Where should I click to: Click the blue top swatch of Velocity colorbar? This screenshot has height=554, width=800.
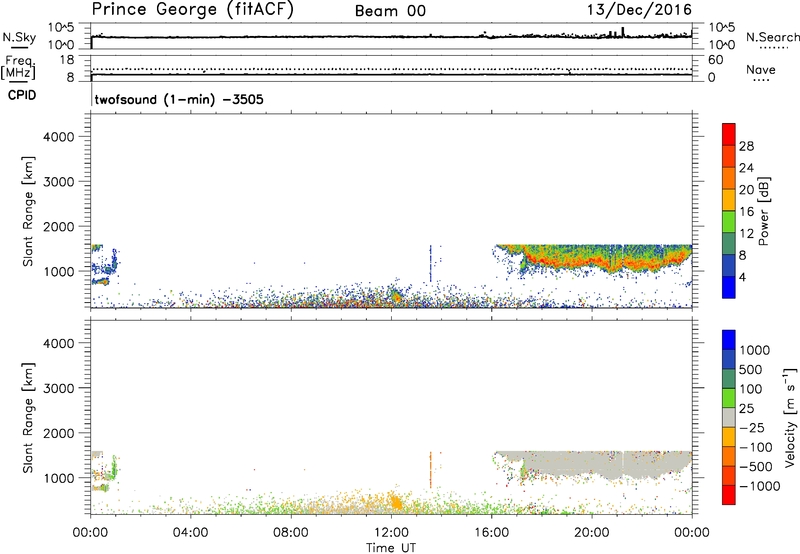[729, 340]
